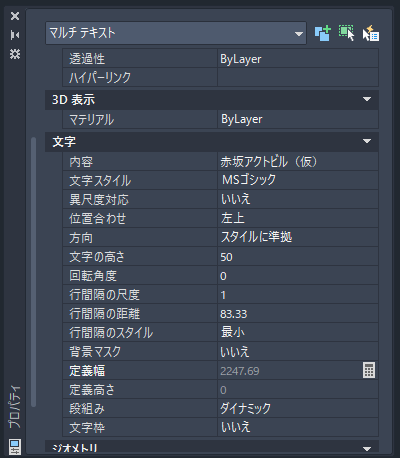Open the Quick Select icon
Screen dimensions: 400x458
[371, 33]
